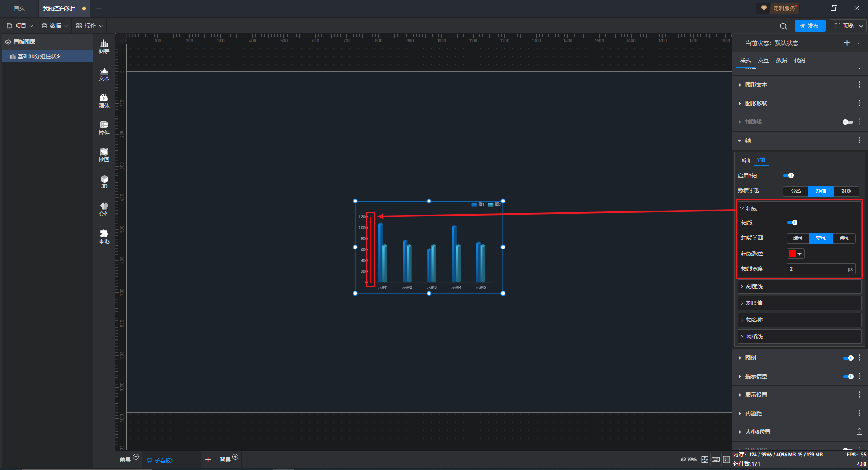Image resolution: width=868 pixels, height=470 pixels.
Task: Click the 预览 preview button
Action: (x=844, y=26)
